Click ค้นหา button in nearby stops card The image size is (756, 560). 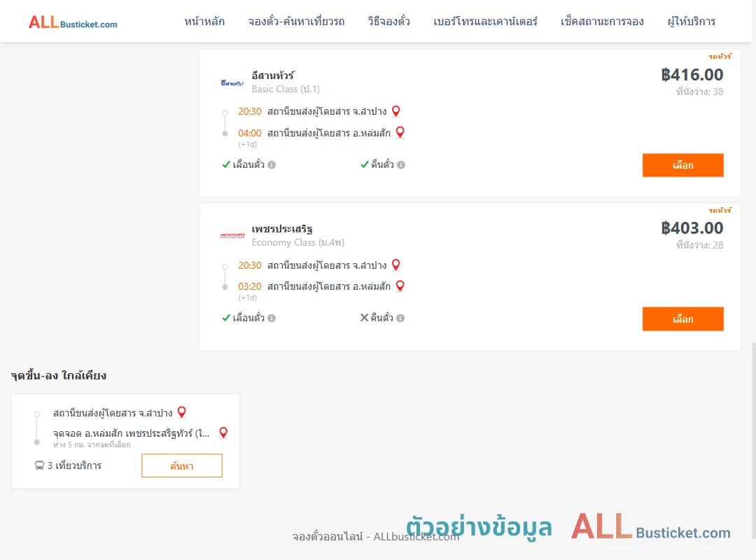click(182, 466)
